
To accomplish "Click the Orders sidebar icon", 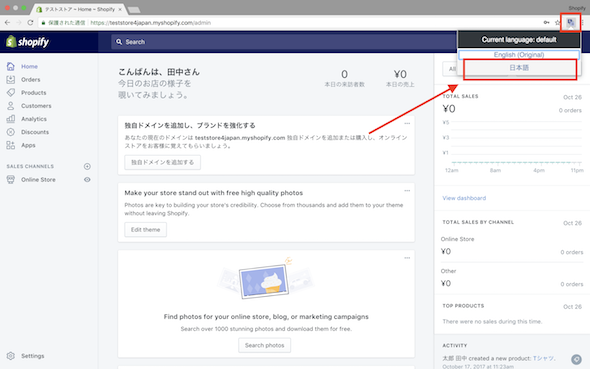I will coord(11,79).
